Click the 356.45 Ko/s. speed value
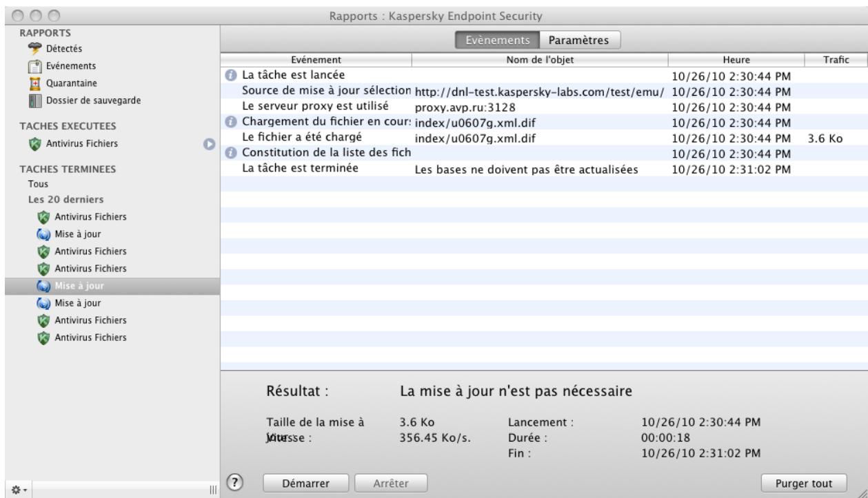 (x=436, y=437)
